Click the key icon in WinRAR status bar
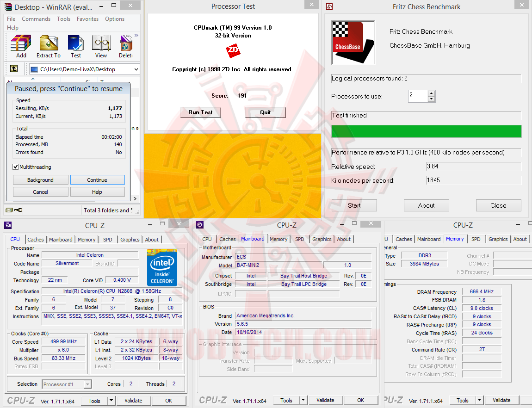532x408 pixels. (x=18, y=210)
